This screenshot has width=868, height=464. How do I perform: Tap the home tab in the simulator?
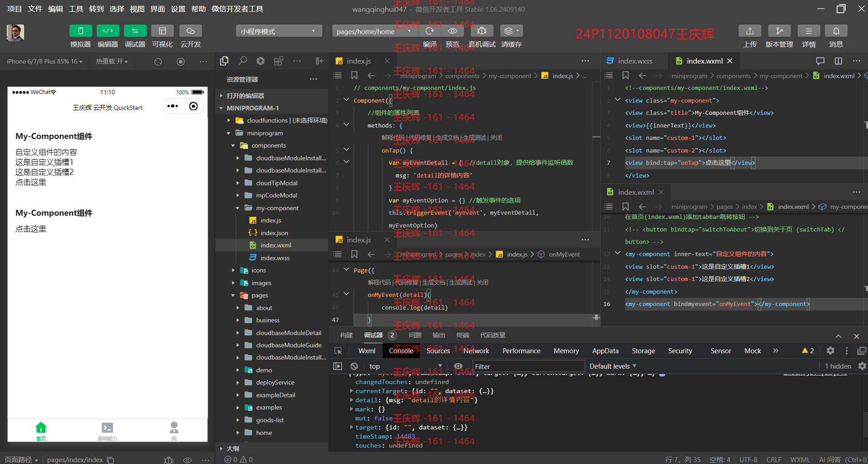(41, 431)
